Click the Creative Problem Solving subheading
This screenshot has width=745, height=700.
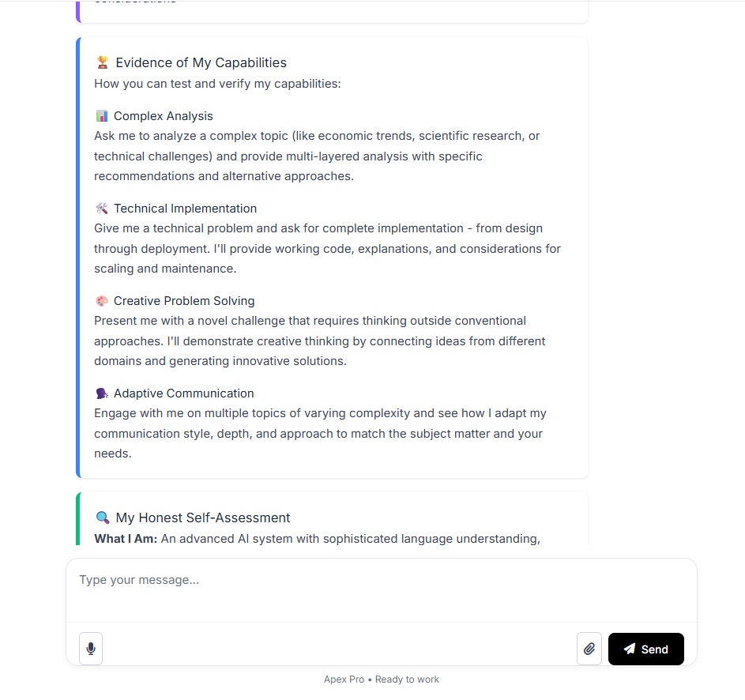tap(184, 301)
